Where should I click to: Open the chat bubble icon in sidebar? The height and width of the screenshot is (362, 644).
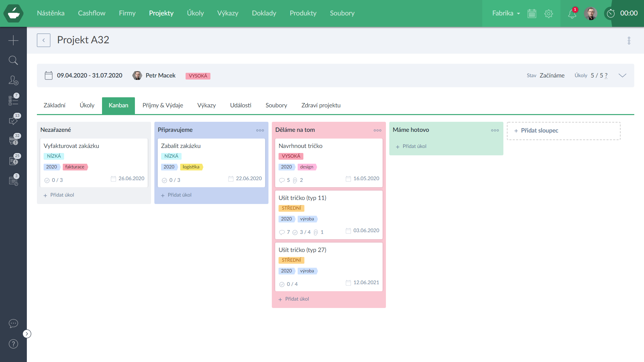(13, 323)
